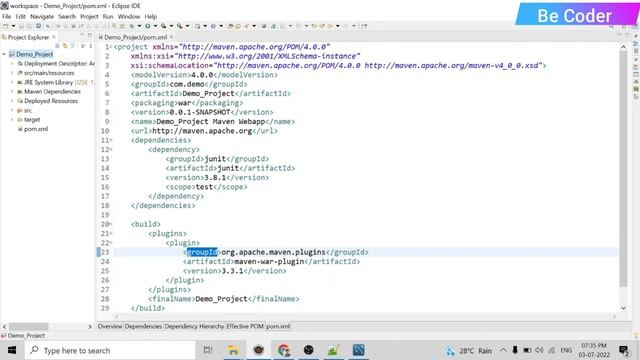The height and width of the screenshot is (360, 640).
Task: Click the editor scroll-down arrow
Action: (623, 308)
